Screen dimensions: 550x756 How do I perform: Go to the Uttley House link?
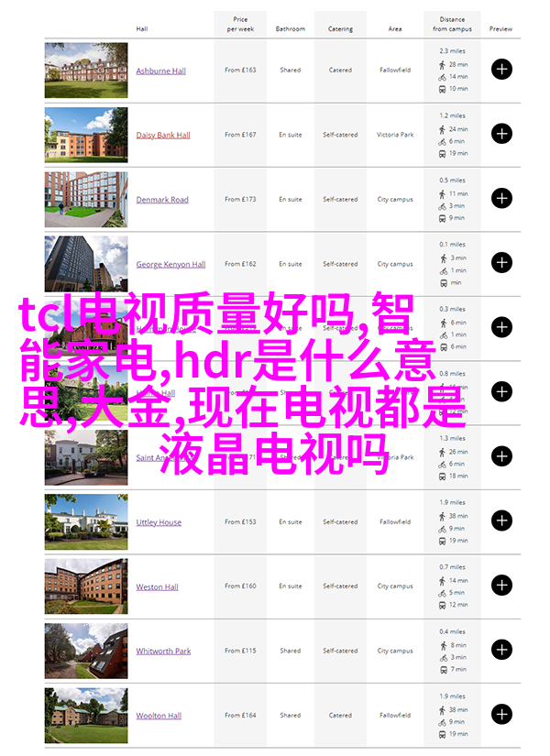click(x=159, y=522)
